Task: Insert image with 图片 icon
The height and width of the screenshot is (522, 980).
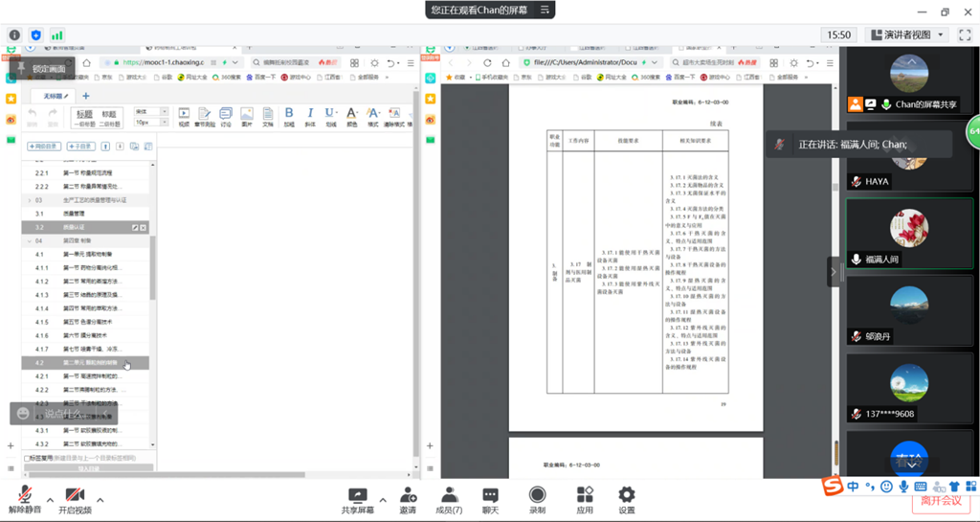Action: [x=247, y=116]
